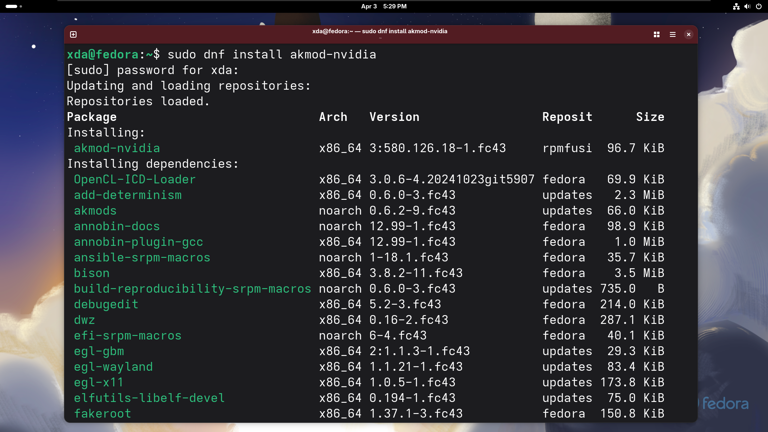Click the power icon in top bar

(x=759, y=6)
